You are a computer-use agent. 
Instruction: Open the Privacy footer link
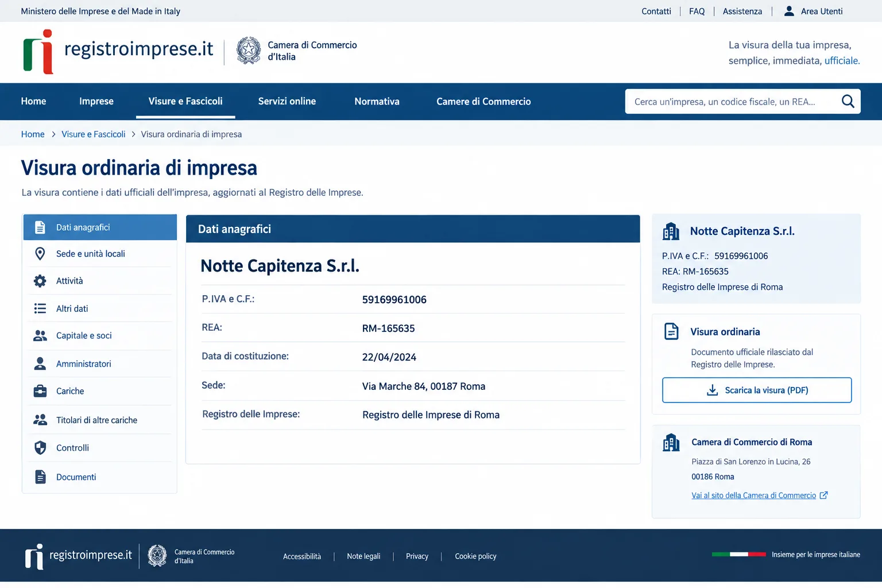tap(417, 556)
